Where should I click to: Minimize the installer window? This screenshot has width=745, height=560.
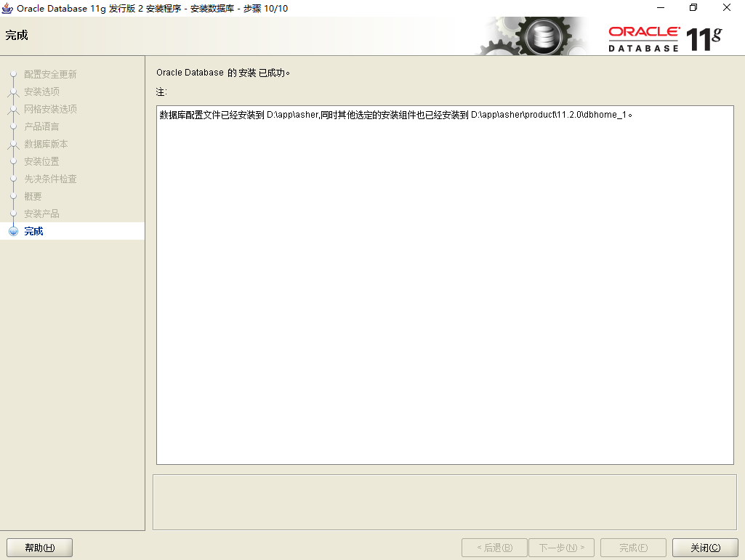(x=661, y=7)
